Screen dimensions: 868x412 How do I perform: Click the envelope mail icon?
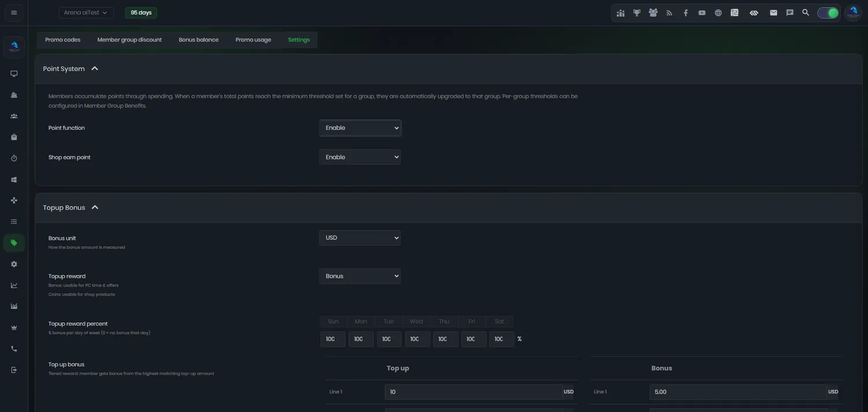[x=773, y=13]
